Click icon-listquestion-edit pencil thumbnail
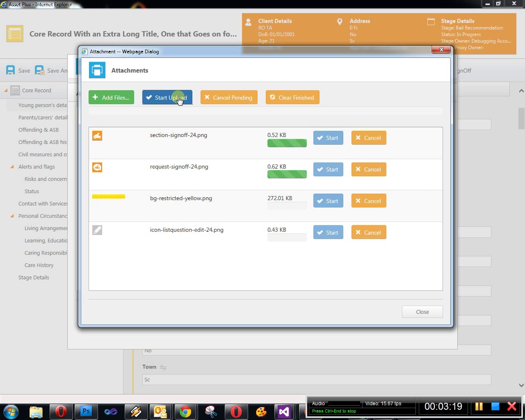This screenshot has height=420, width=525. pyautogui.click(x=97, y=230)
